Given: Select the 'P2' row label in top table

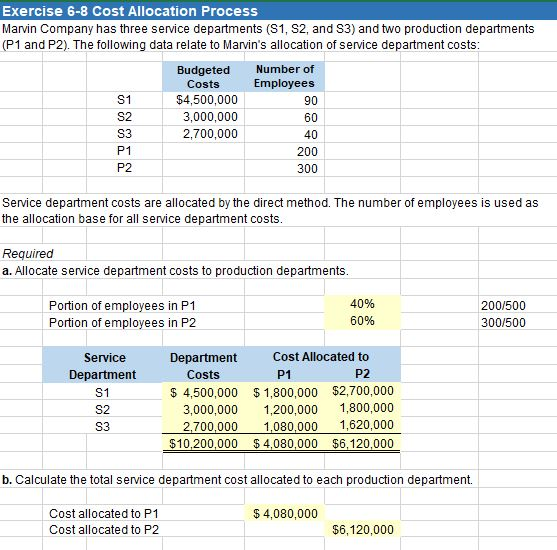Looking at the screenshot, I should click(124, 167).
